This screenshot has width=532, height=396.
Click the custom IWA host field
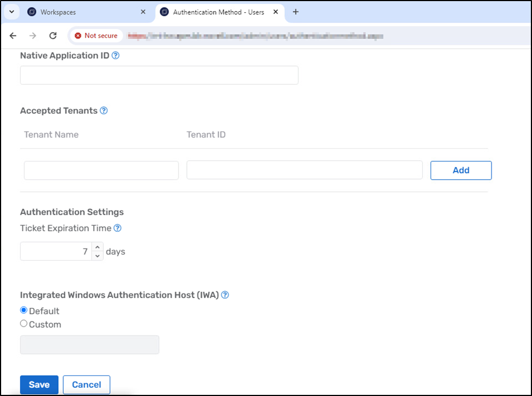(x=89, y=345)
